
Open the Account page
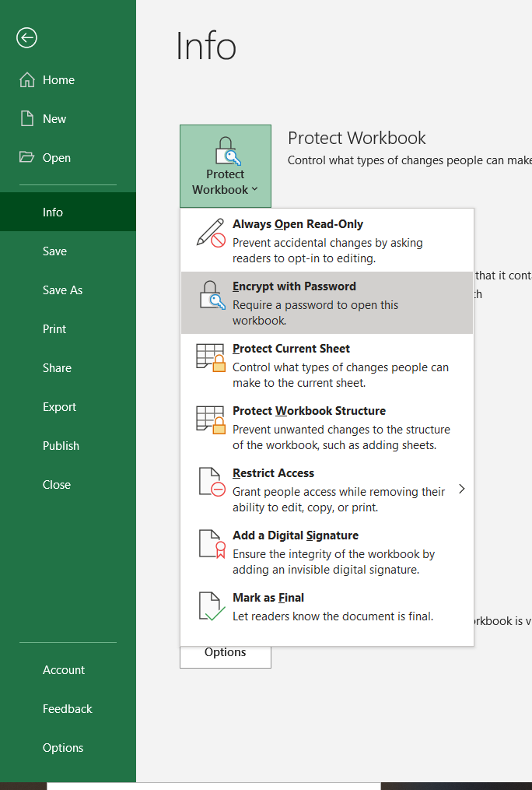click(x=68, y=670)
